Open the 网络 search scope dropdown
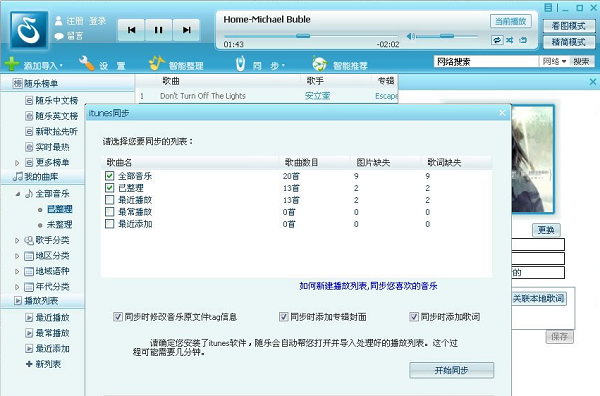600x396 pixels. (554, 61)
